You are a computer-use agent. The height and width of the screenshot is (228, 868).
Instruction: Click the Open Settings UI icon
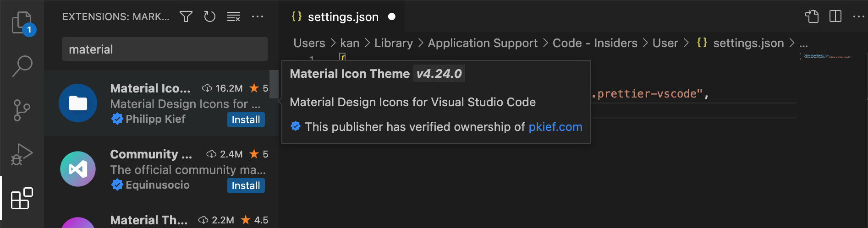click(812, 17)
